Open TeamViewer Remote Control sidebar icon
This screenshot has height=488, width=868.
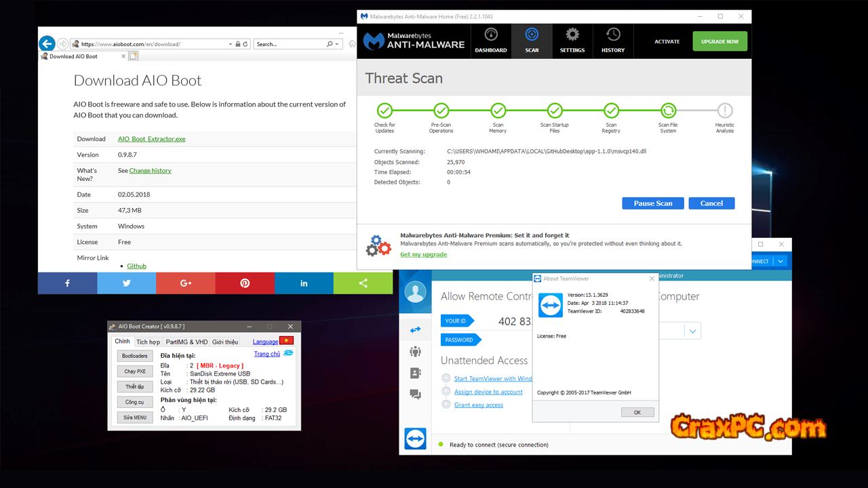[415, 330]
